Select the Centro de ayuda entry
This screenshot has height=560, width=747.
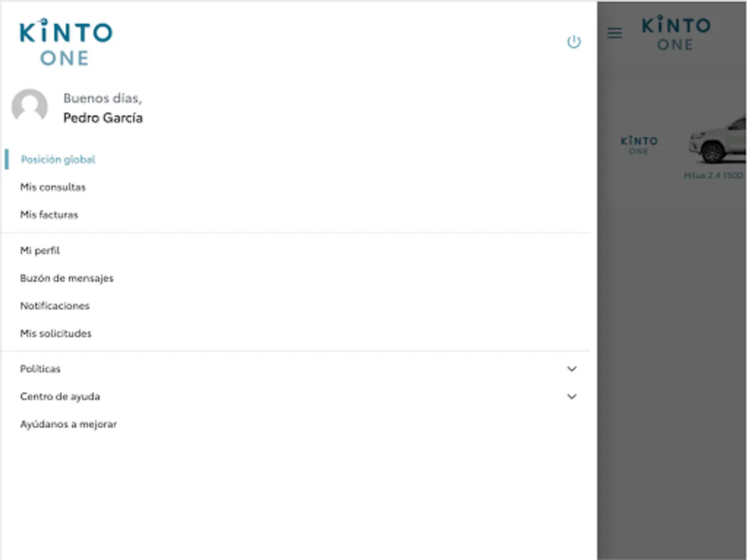tap(60, 396)
